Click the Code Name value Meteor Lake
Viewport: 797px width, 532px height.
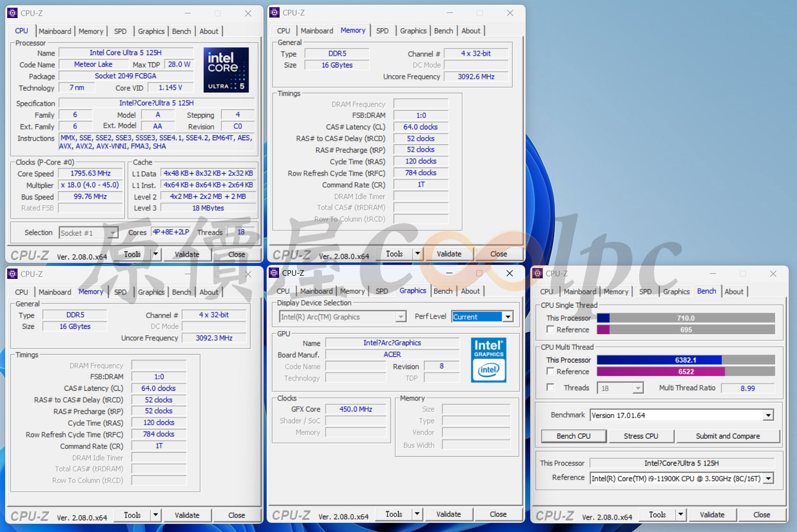93,64
